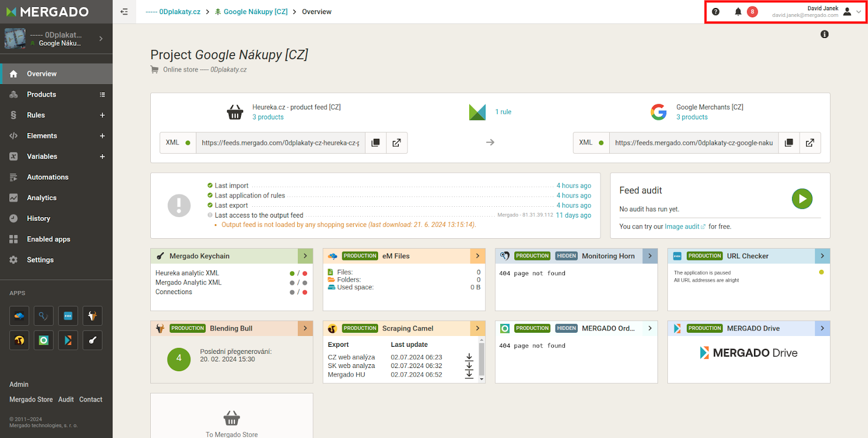Open Heureka input feed URL in new tab

point(397,143)
